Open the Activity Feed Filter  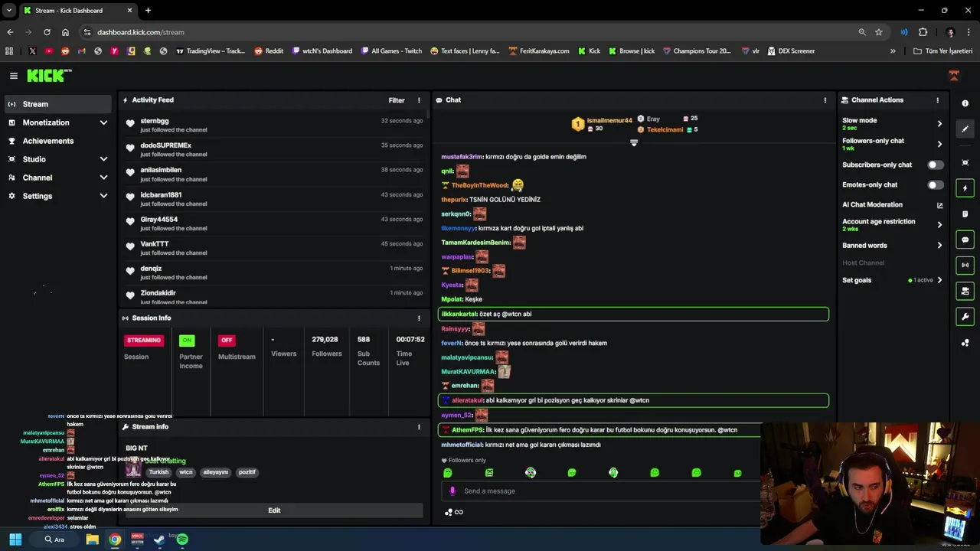click(397, 100)
